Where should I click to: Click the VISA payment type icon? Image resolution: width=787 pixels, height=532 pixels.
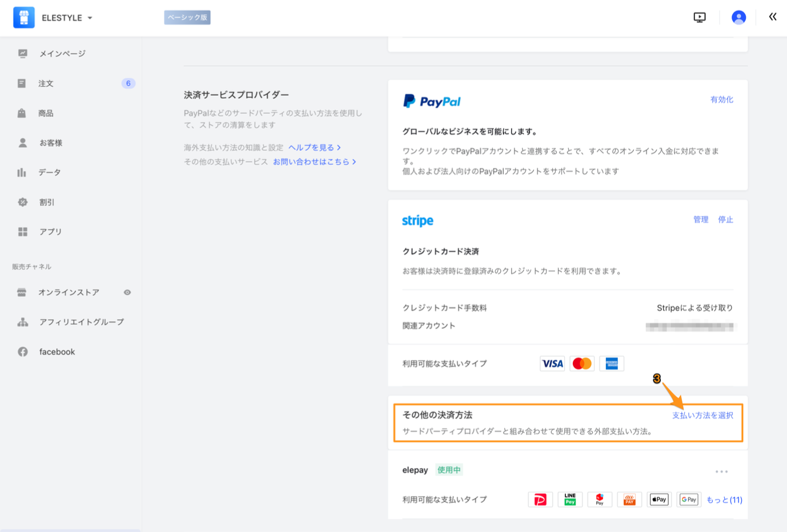click(552, 363)
